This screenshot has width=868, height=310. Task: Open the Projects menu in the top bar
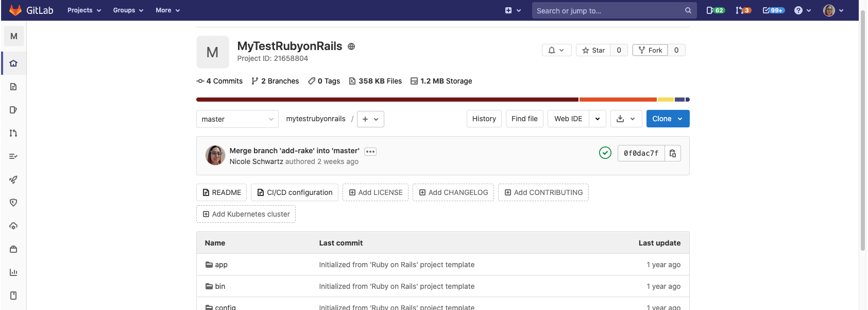pyautogui.click(x=84, y=10)
